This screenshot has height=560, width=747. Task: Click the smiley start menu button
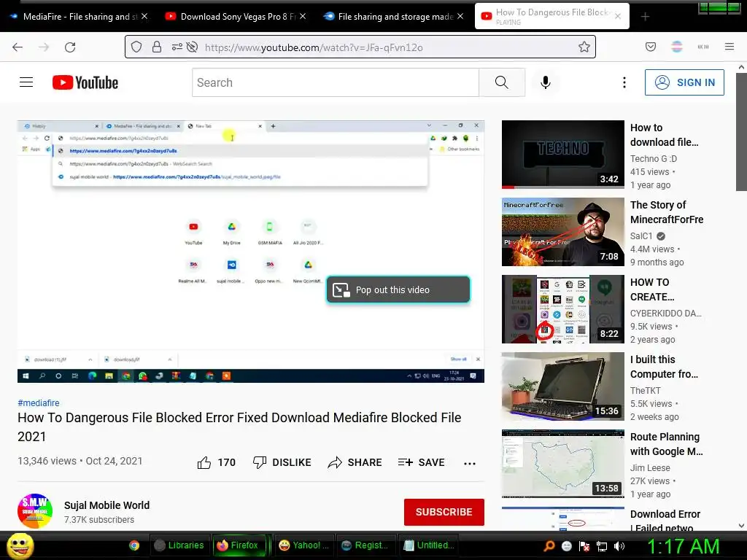tap(20, 545)
